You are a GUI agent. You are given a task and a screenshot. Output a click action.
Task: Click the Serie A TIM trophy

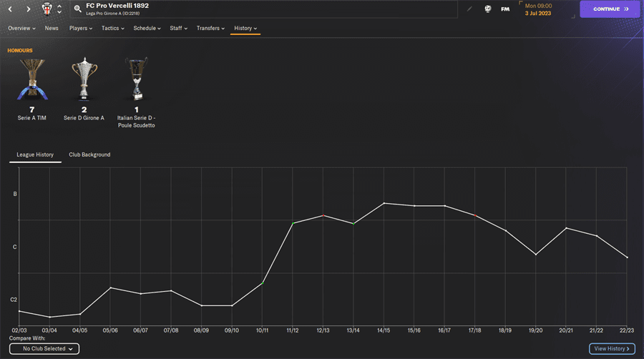point(31,79)
